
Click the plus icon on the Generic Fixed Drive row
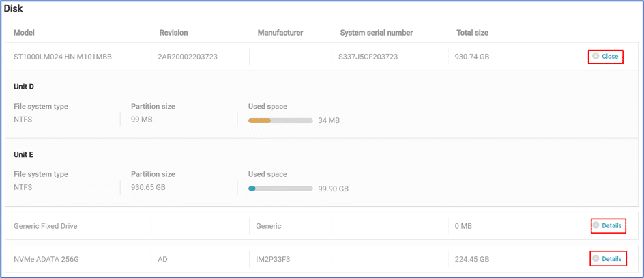[596, 225]
